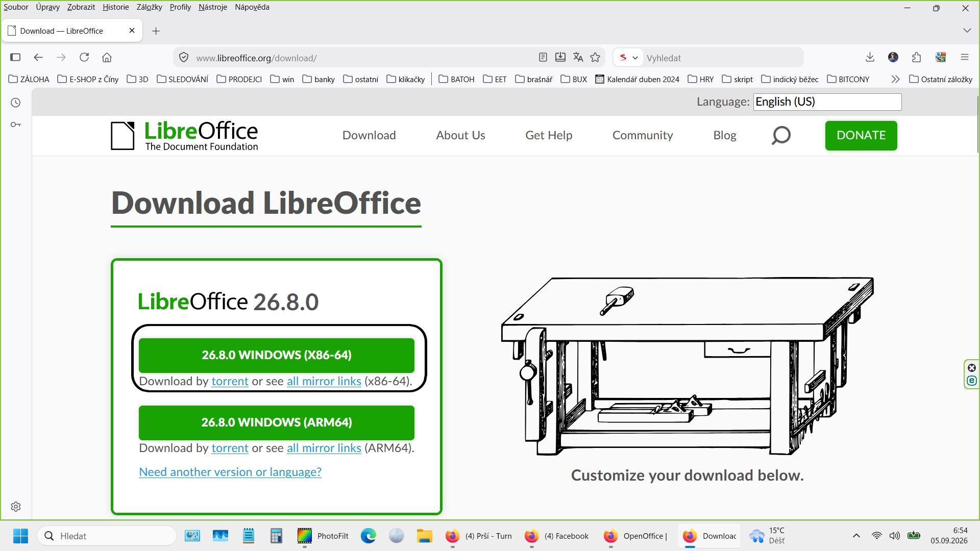
Task: Follow 'Need another version or language?' link
Action: tap(230, 472)
